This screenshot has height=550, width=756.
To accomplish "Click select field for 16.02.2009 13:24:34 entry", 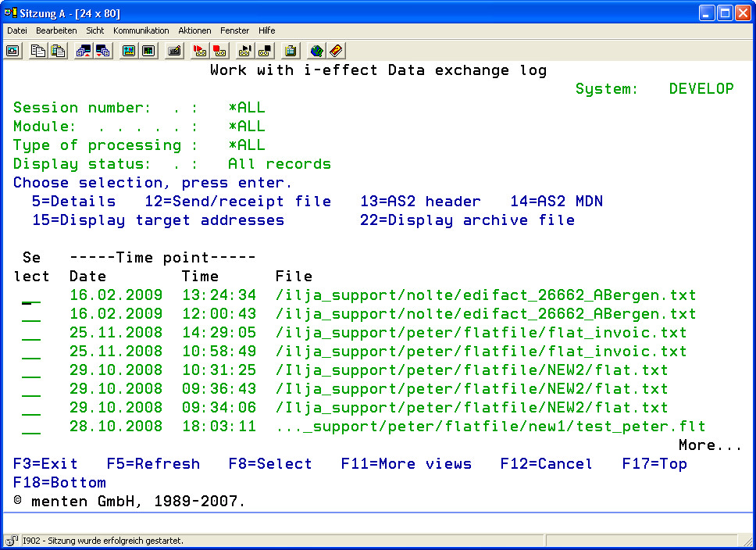I will [x=31, y=296].
